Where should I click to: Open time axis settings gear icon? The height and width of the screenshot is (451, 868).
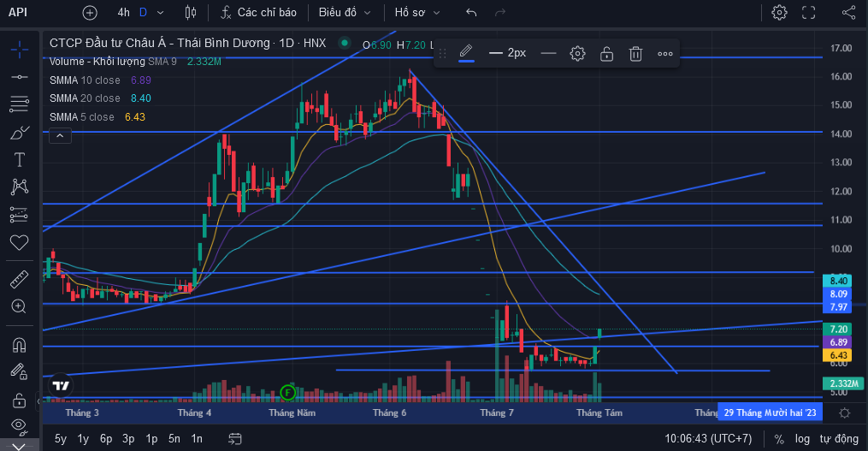pyautogui.click(x=844, y=412)
